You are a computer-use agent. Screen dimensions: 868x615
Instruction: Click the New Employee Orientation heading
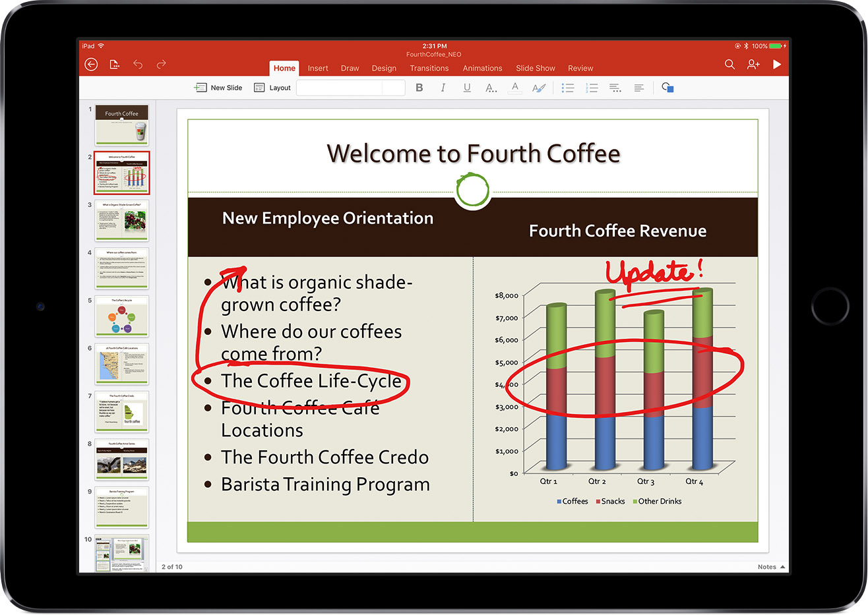pyautogui.click(x=328, y=218)
